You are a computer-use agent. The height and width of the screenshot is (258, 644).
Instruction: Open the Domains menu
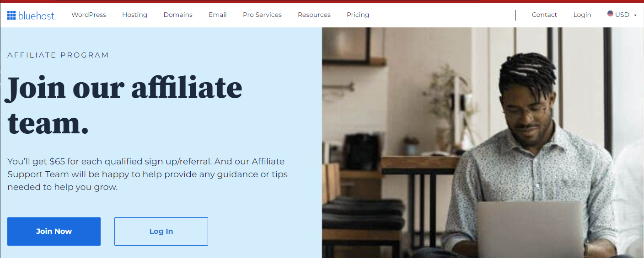(x=178, y=15)
